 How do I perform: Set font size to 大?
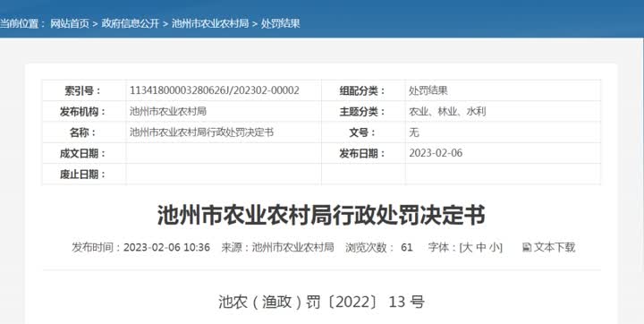468,248
